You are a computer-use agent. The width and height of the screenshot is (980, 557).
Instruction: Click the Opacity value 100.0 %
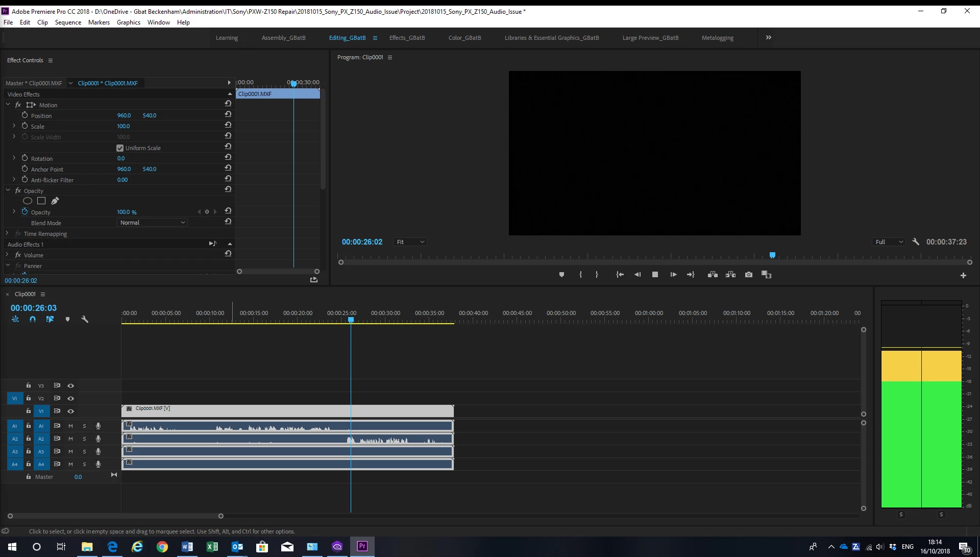126,212
